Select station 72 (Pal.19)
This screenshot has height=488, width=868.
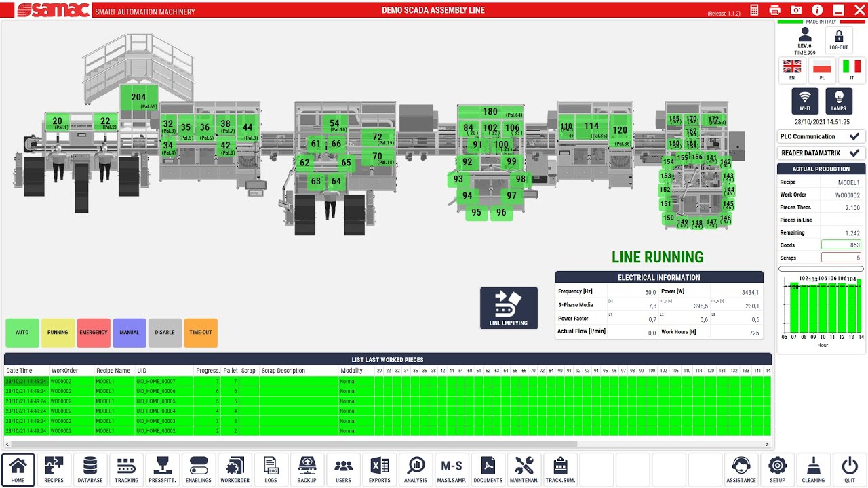(x=378, y=138)
